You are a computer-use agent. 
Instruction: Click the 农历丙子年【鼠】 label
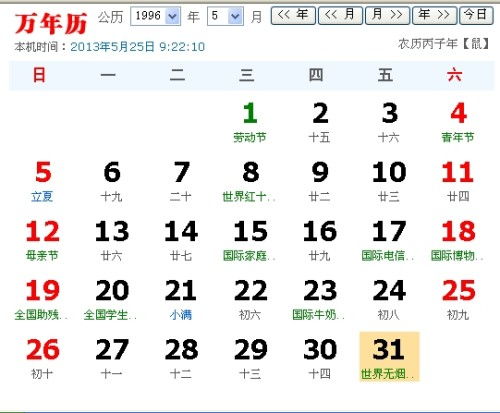[x=443, y=44]
